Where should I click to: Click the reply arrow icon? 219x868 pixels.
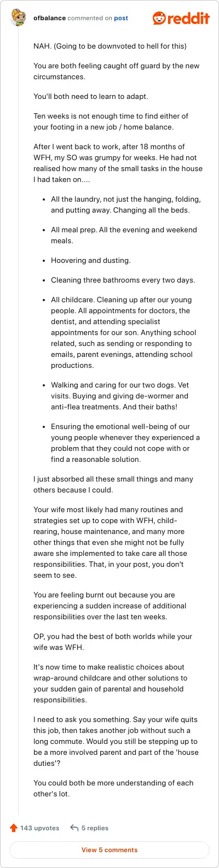pyautogui.click(x=74, y=828)
